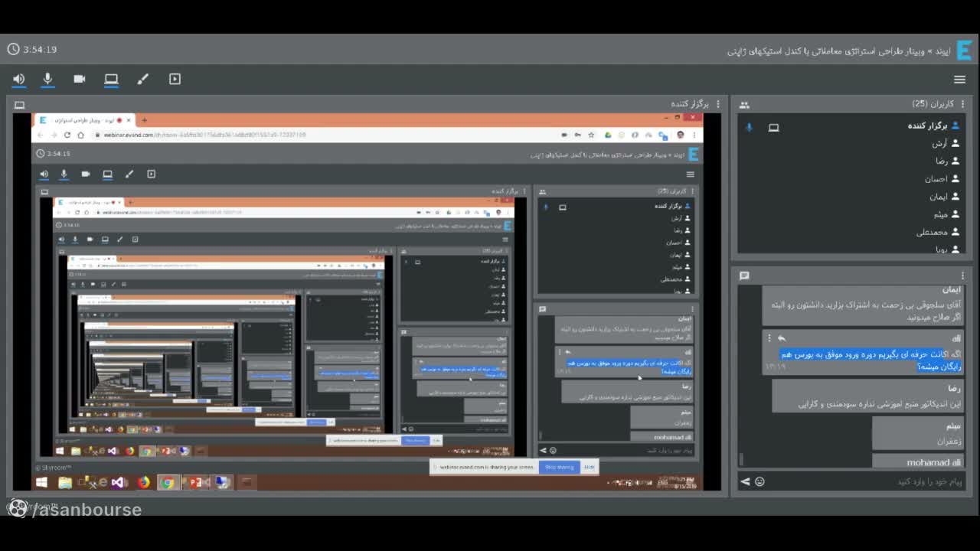Toggle screen share in the shared screen toolbar
The image size is (980, 551).
pos(107,174)
